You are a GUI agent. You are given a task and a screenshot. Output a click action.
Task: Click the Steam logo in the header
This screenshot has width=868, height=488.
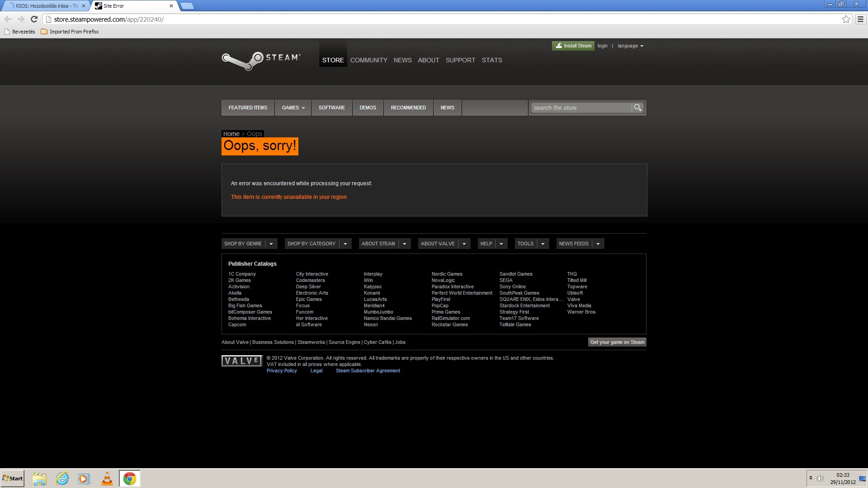point(261,61)
